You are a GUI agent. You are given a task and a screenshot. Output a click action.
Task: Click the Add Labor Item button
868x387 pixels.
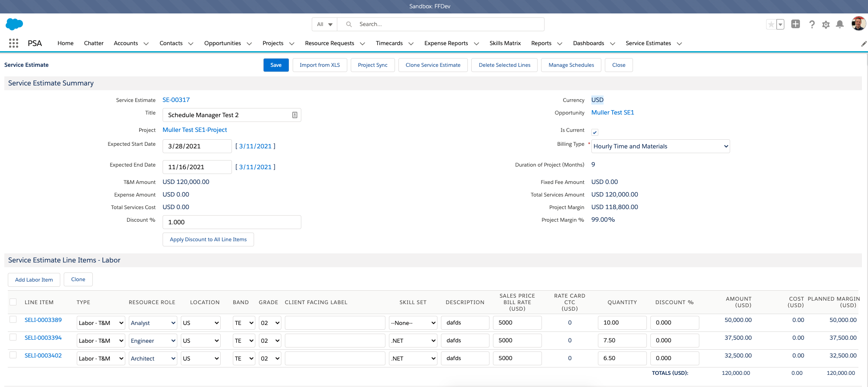34,280
